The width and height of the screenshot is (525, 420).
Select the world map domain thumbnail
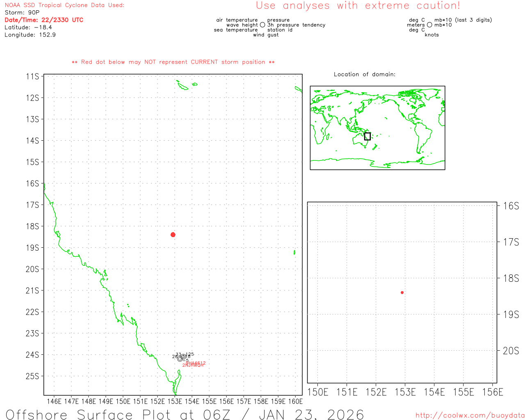[x=377, y=128]
